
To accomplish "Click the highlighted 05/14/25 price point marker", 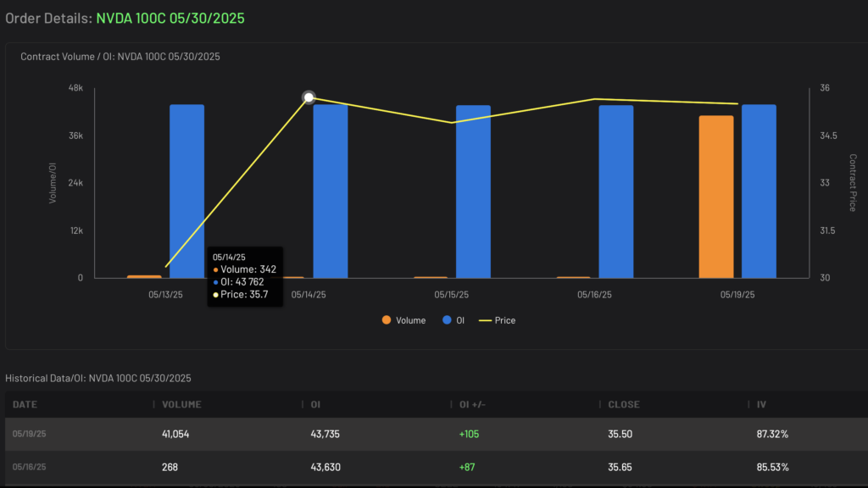I will 309,97.
